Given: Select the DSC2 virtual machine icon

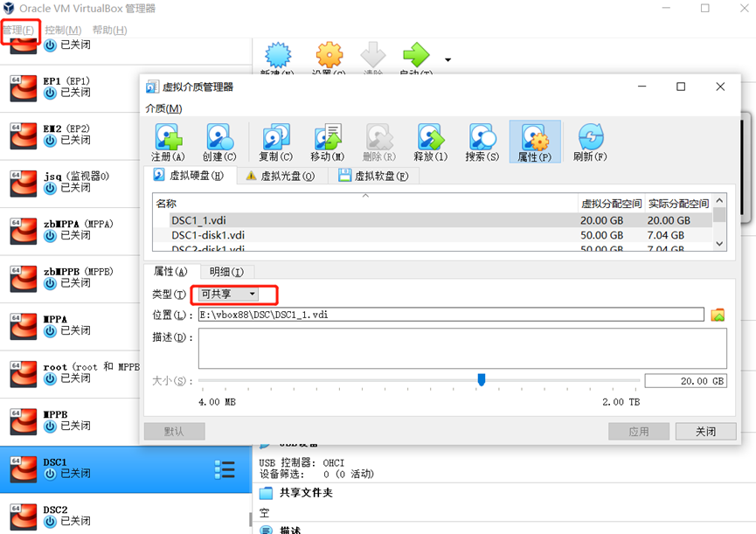Looking at the screenshot, I should [x=23, y=517].
